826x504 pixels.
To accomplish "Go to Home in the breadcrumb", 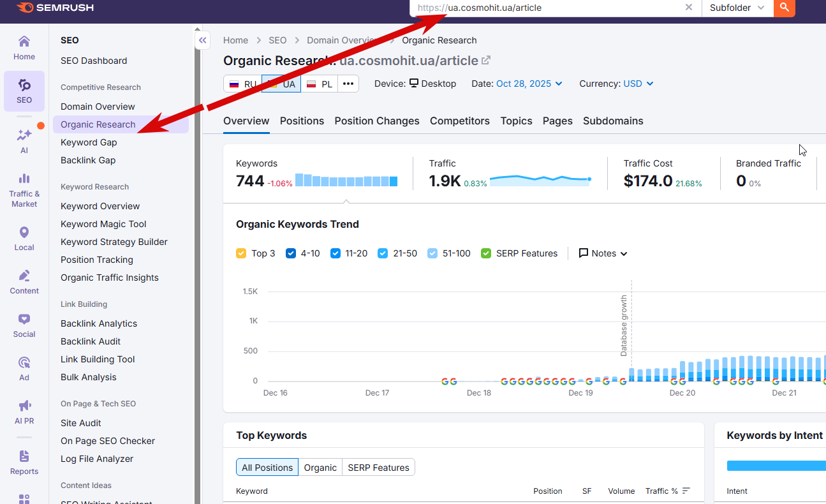I will click(235, 40).
